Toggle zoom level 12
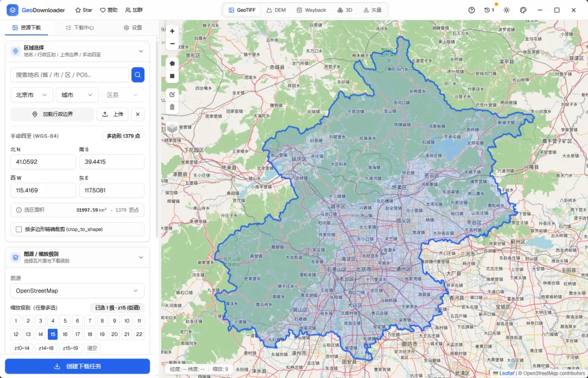The image size is (588, 378). 16,334
